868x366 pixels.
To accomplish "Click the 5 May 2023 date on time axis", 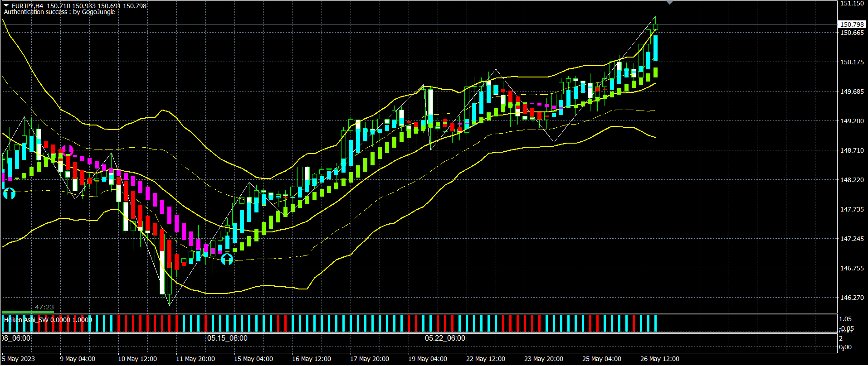I will 19,359.
